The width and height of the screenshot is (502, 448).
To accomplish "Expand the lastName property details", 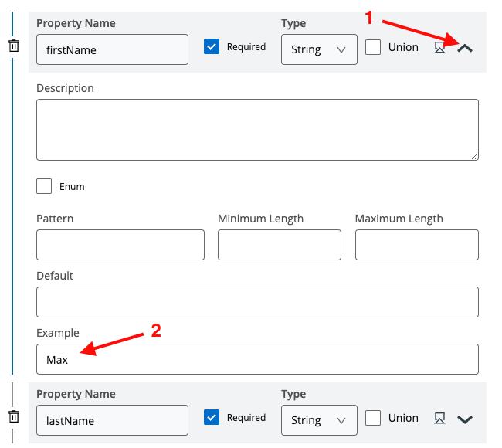I will point(465,419).
